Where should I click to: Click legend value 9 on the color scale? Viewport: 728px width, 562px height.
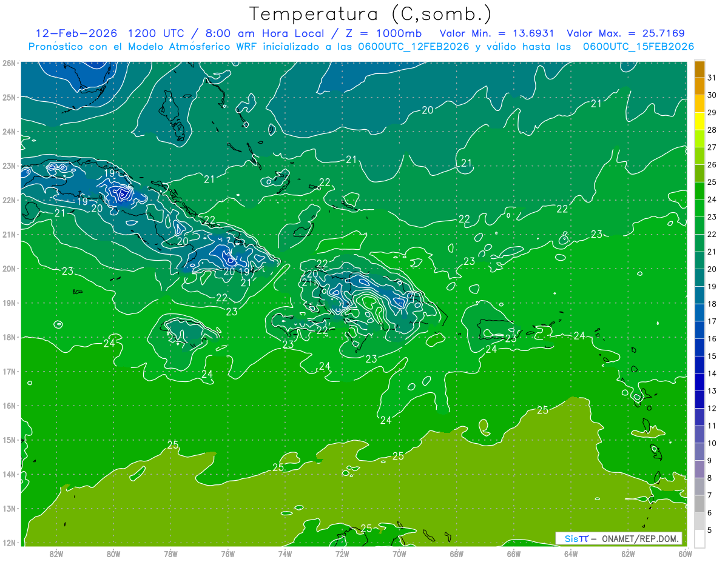709,461
